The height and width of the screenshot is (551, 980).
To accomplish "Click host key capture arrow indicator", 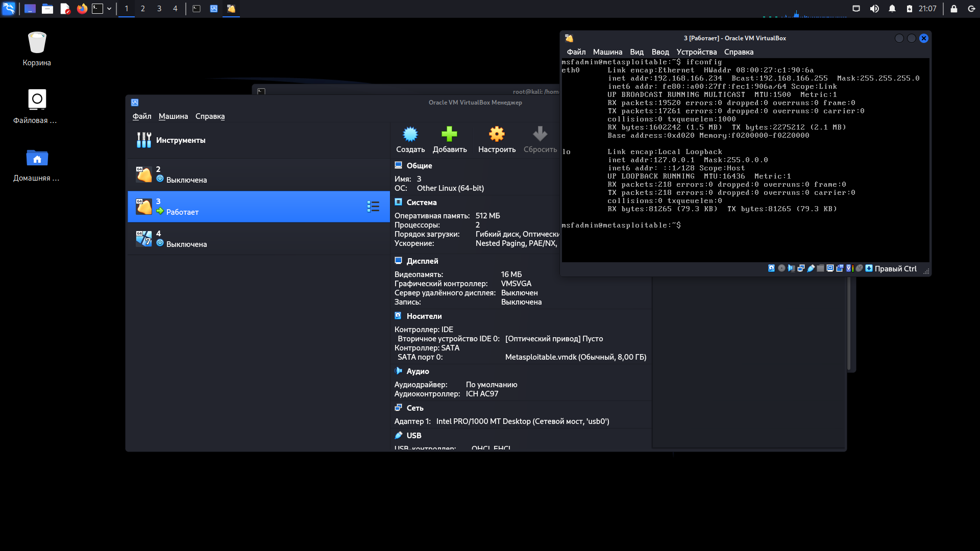I will [869, 268].
